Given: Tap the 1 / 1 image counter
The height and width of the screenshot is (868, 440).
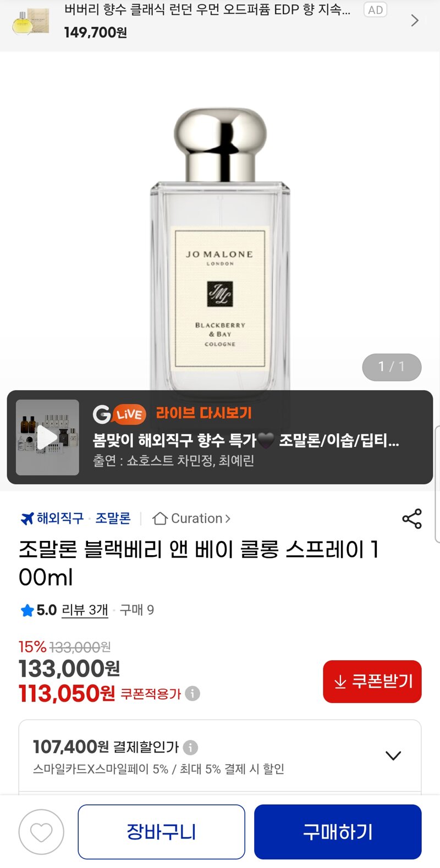Looking at the screenshot, I should [x=392, y=367].
